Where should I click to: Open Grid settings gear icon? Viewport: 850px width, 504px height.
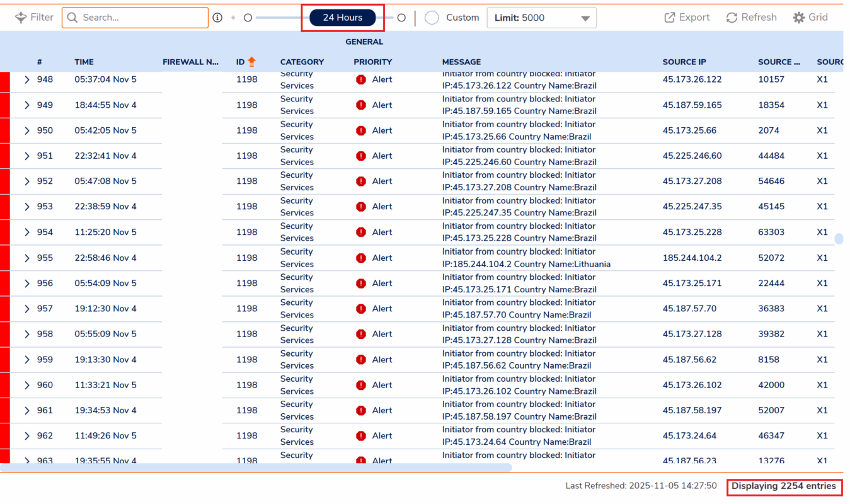point(799,18)
